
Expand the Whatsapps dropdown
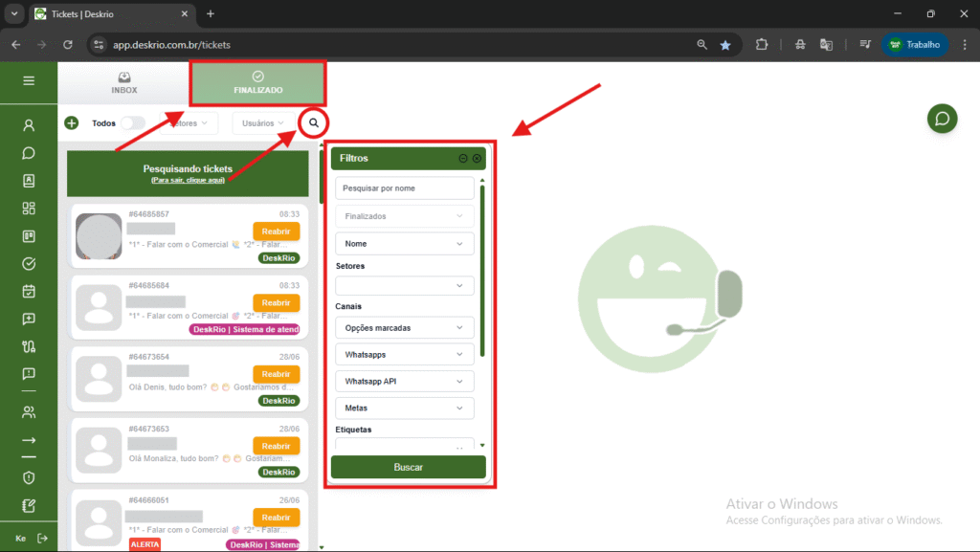pos(405,355)
